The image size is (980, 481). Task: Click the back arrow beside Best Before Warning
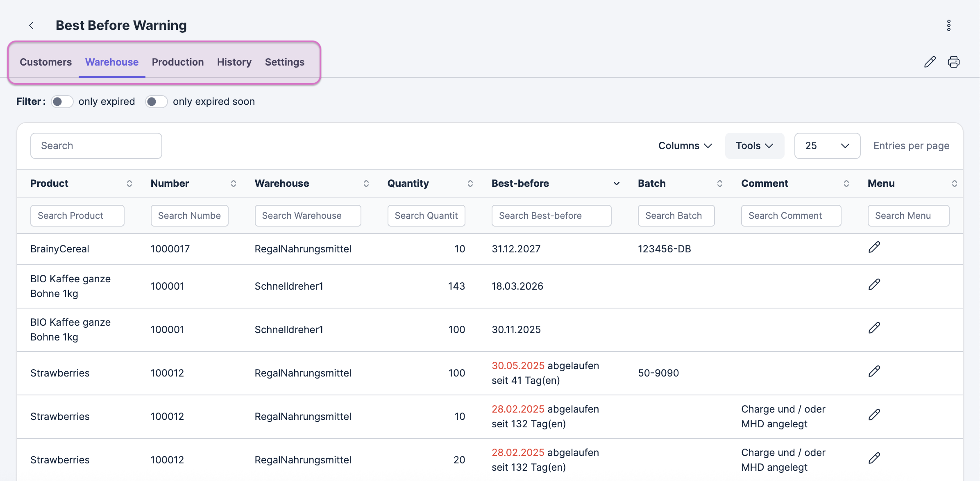click(31, 25)
